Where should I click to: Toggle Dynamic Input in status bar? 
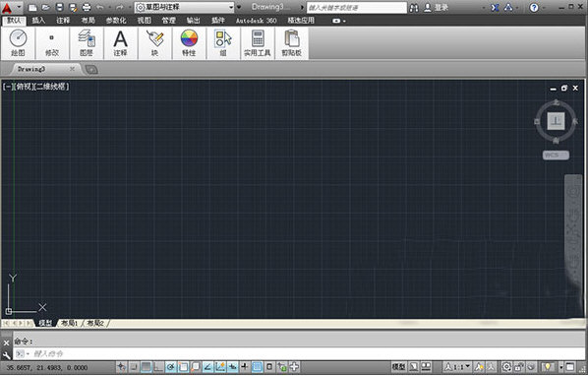click(x=232, y=367)
